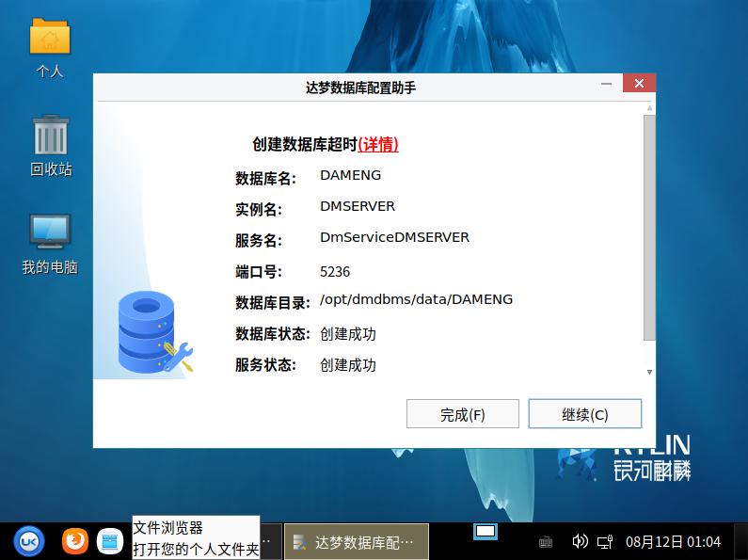Click the 完成(F) finish button
The height and width of the screenshot is (560, 748).
(x=463, y=414)
